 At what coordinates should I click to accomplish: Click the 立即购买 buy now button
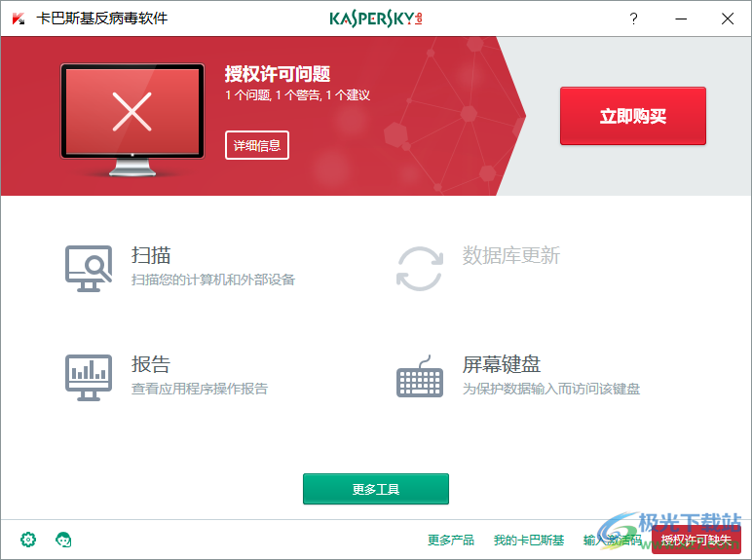(633, 116)
